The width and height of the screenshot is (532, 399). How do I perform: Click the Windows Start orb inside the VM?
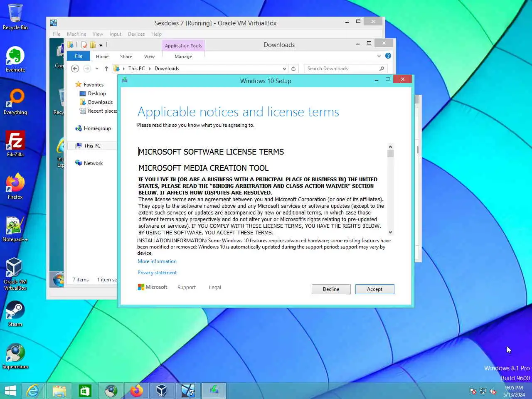pyautogui.click(x=59, y=279)
